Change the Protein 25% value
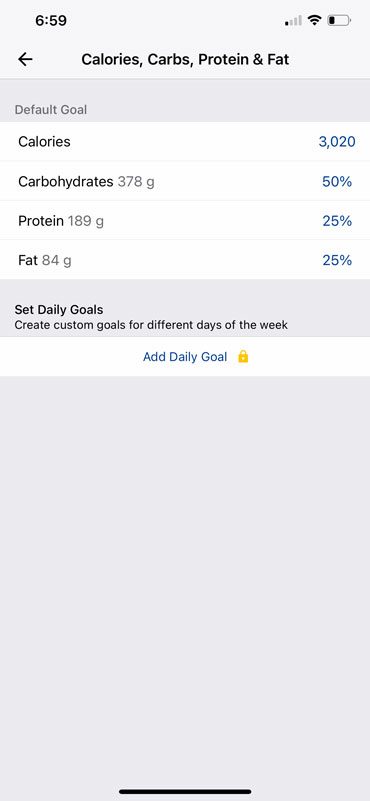The width and height of the screenshot is (370, 801). click(x=337, y=221)
